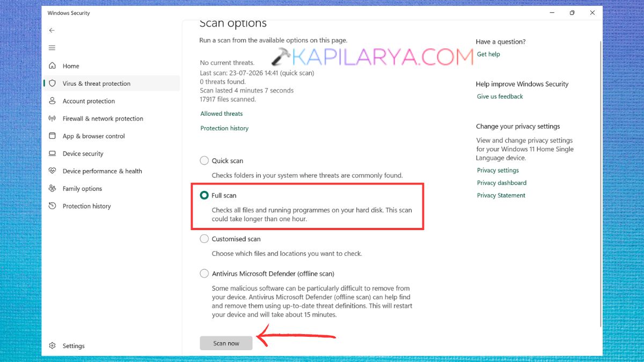Click the Settings gear icon
The height and width of the screenshot is (362, 644).
52,346
